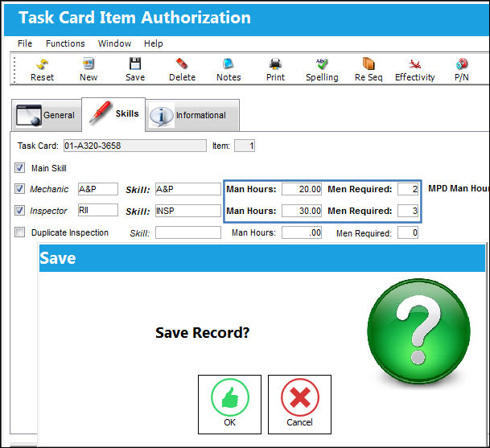Create a new record with New icon
490x448 pixels.
(x=89, y=64)
